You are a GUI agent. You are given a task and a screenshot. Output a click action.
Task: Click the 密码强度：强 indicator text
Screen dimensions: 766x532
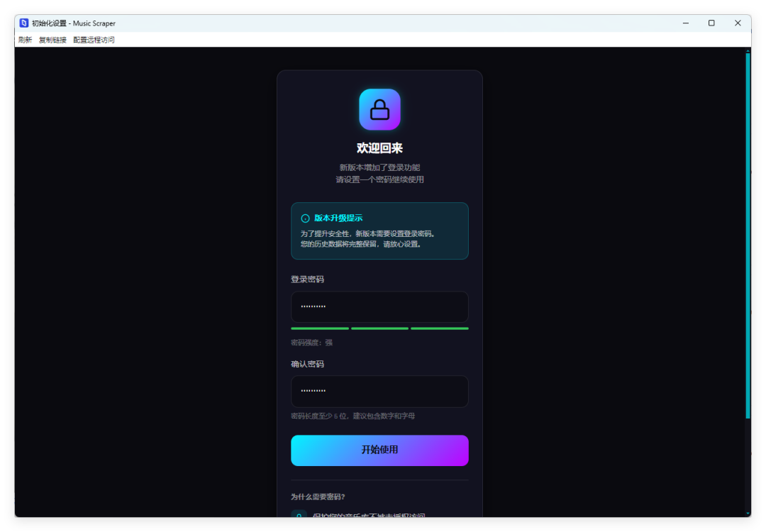311,343
